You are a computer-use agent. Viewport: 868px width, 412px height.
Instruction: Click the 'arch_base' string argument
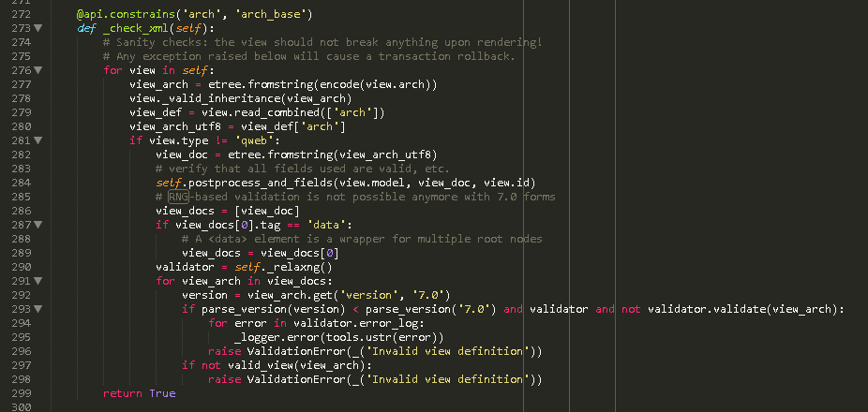point(271,14)
